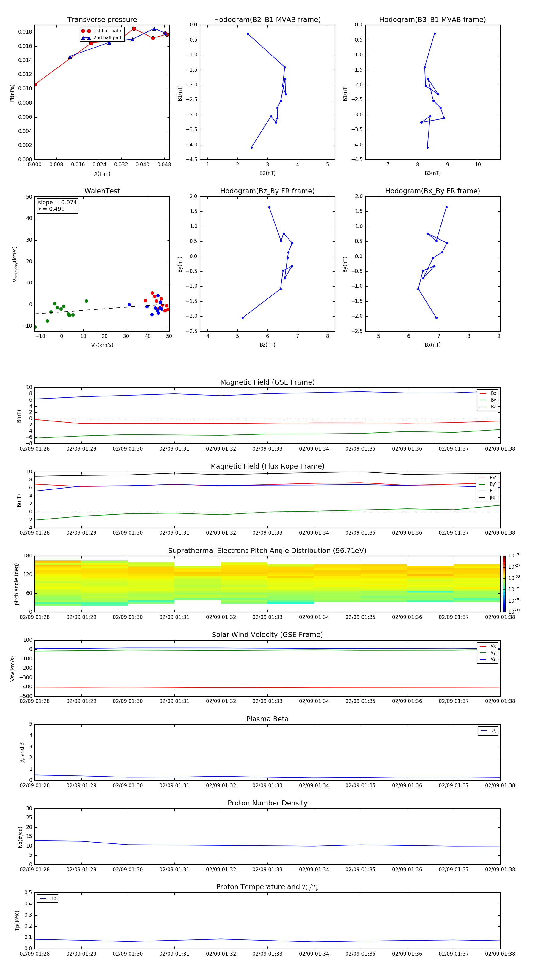Click the 'By' legend entry in GSE magnetic field
This screenshot has height=980, width=535.
[x=488, y=400]
